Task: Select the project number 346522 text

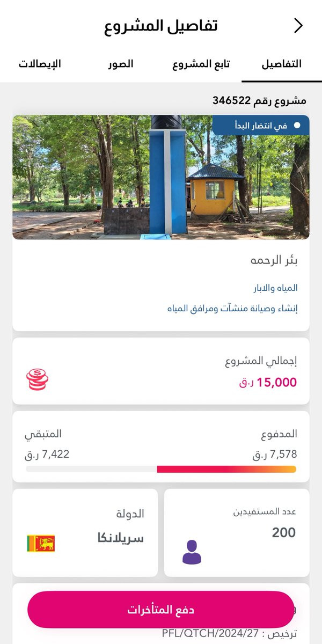Action: [x=259, y=100]
